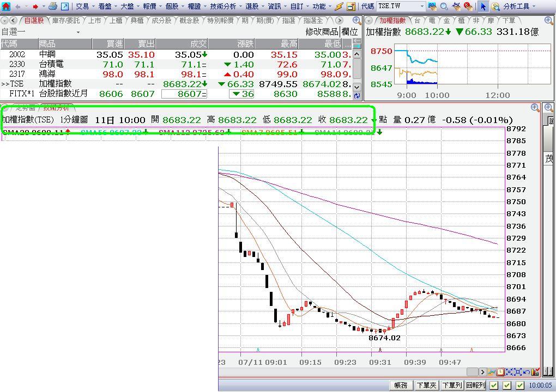The width and height of the screenshot is (556, 392).
Task: Open the pop-out window icon
Action: click(65, 7)
